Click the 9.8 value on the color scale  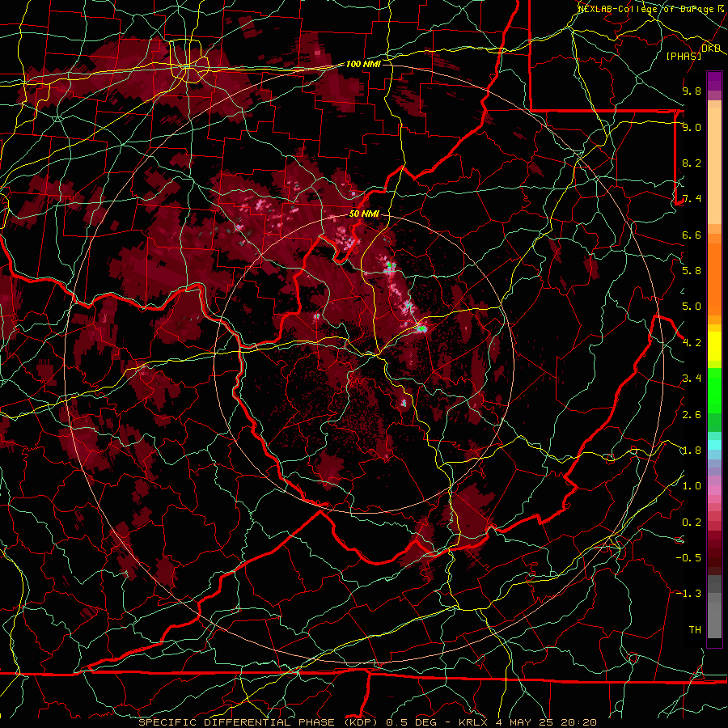[x=692, y=91]
